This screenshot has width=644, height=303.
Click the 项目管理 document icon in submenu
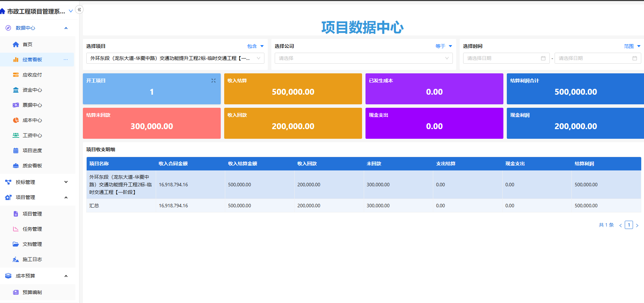tap(16, 214)
